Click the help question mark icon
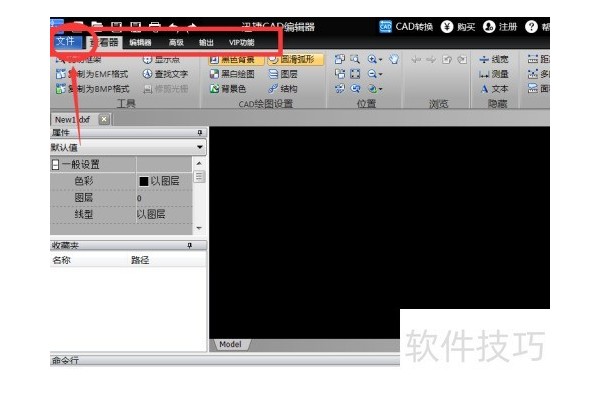Image resolution: width=600 pixels, height=400 pixels. (x=531, y=27)
